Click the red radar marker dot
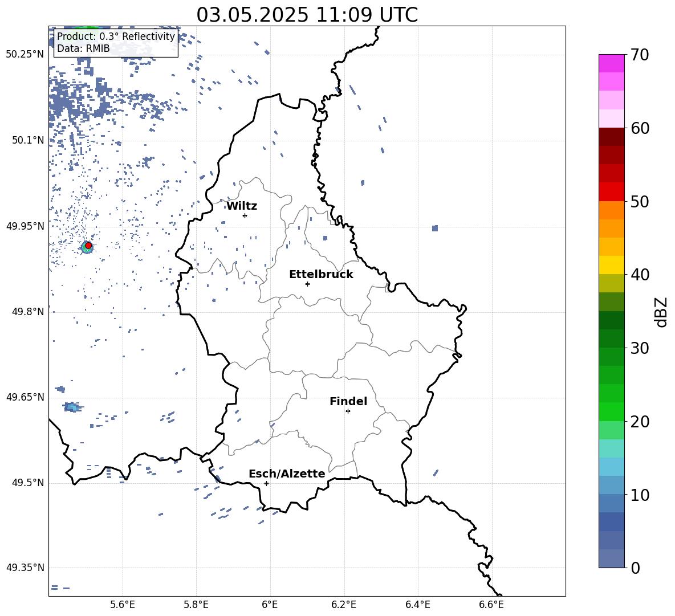 (x=88, y=246)
